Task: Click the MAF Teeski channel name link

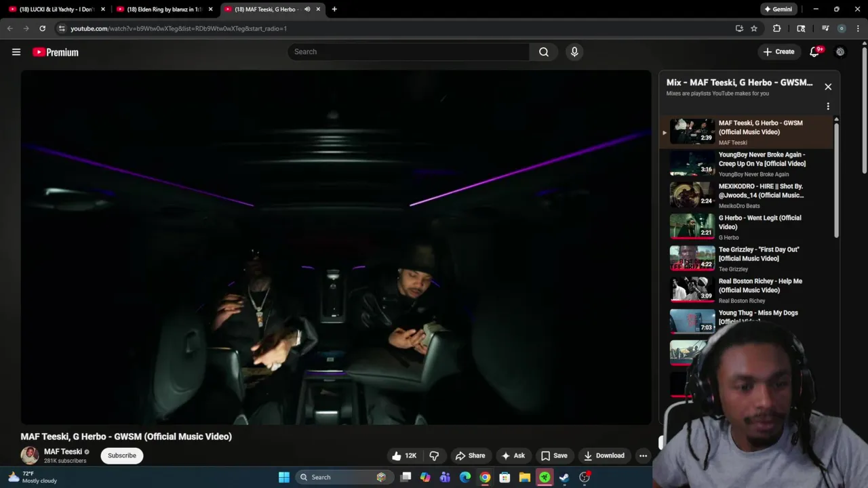Action: coord(63,451)
